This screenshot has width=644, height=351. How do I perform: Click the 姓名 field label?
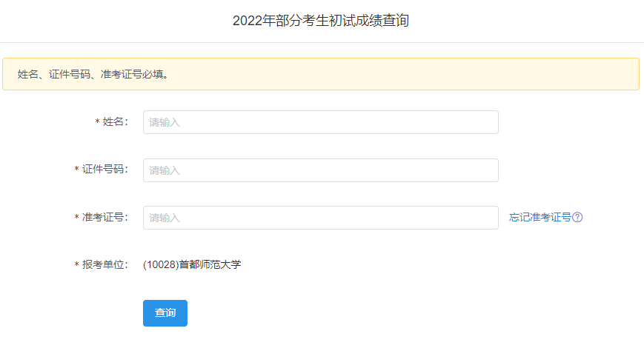tap(115, 122)
